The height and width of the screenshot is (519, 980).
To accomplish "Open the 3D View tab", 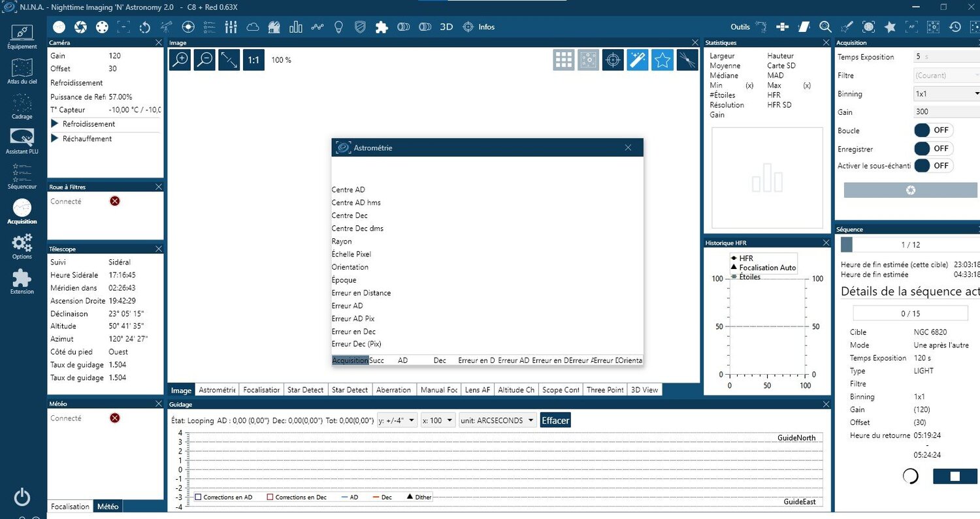I will point(644,390).
